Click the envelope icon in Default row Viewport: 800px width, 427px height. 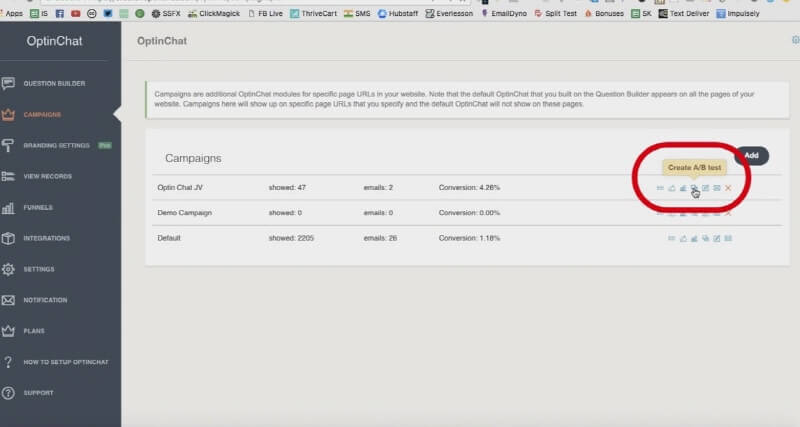(x=728, y=238)
